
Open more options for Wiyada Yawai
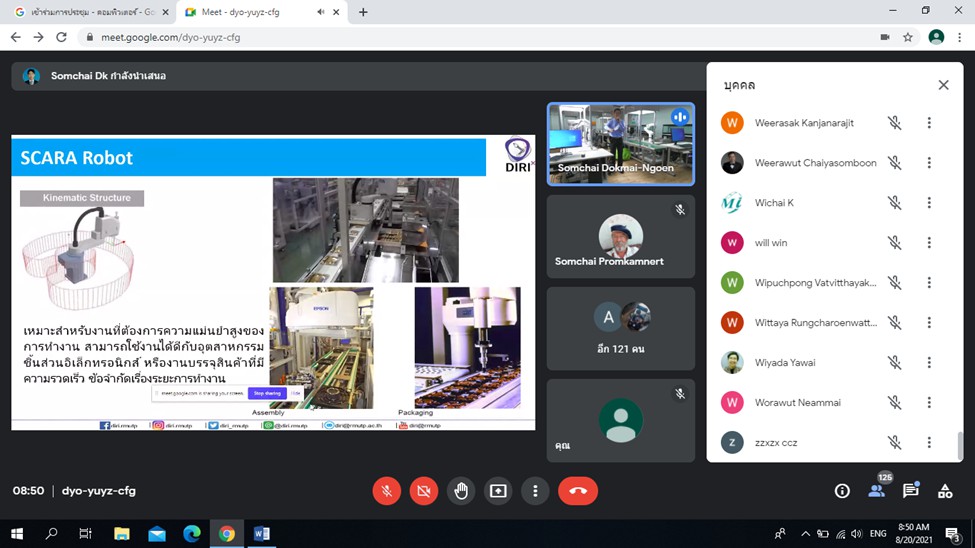pos(929,363)
